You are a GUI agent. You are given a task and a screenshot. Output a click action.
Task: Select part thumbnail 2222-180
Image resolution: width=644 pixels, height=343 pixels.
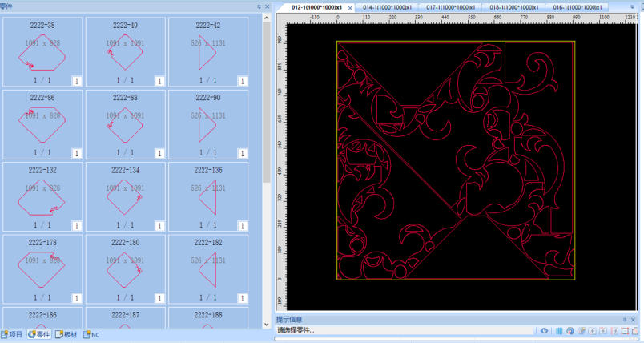[125, 269]
